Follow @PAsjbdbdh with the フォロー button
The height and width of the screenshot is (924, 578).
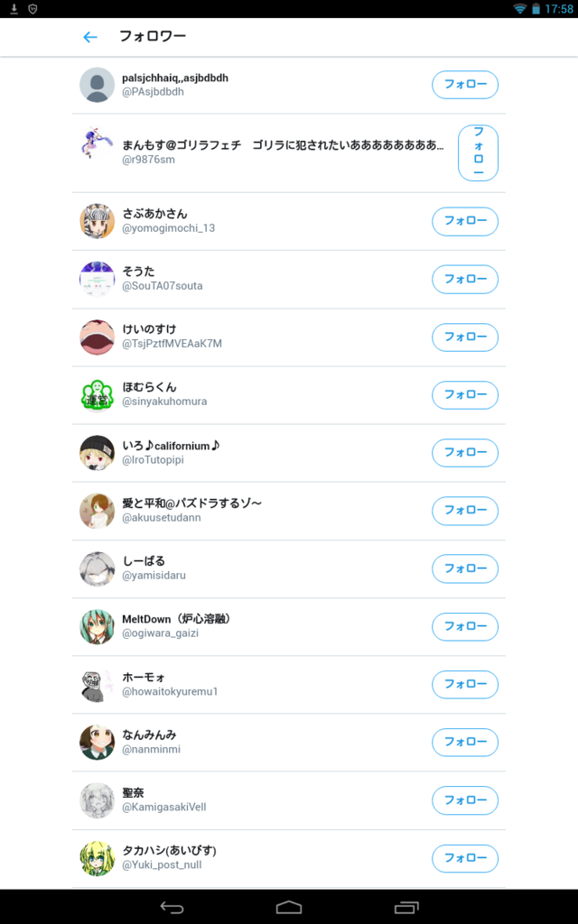click(x=465, y=85)
